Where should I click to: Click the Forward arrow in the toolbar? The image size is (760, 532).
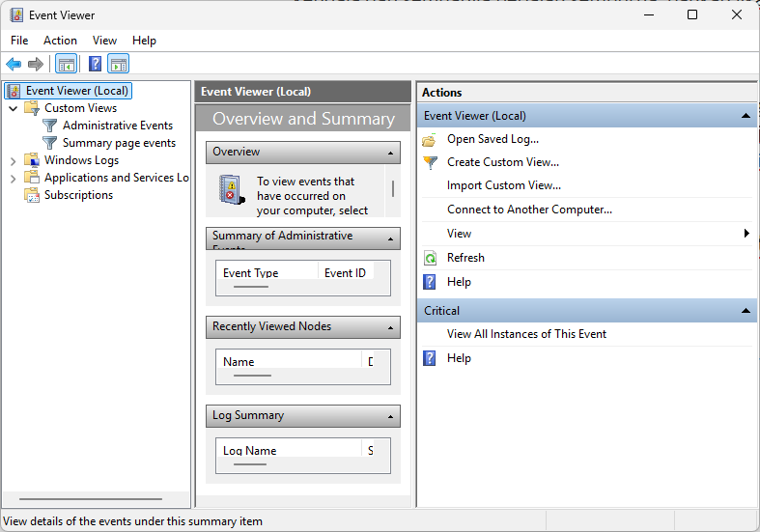[x=36, y=65]
